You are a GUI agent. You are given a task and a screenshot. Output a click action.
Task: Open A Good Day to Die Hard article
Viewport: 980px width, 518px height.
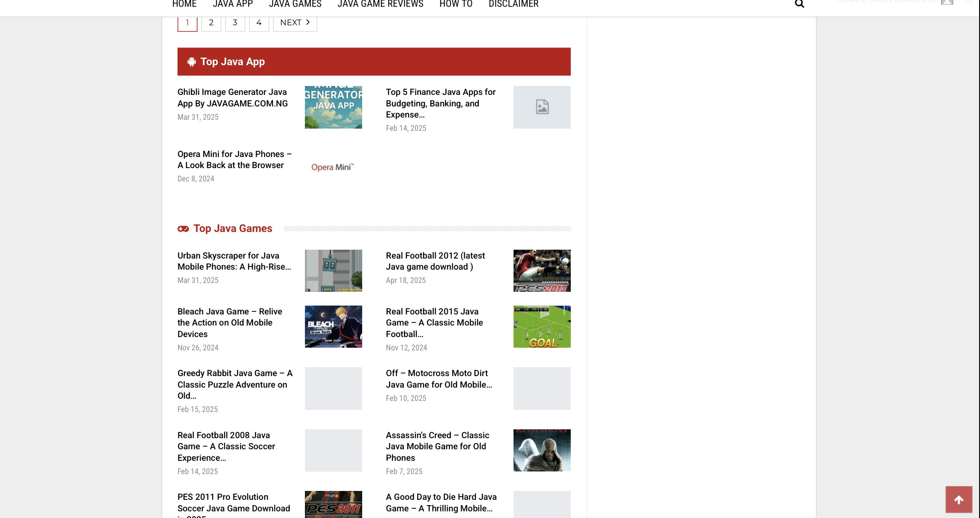point(441,503)
